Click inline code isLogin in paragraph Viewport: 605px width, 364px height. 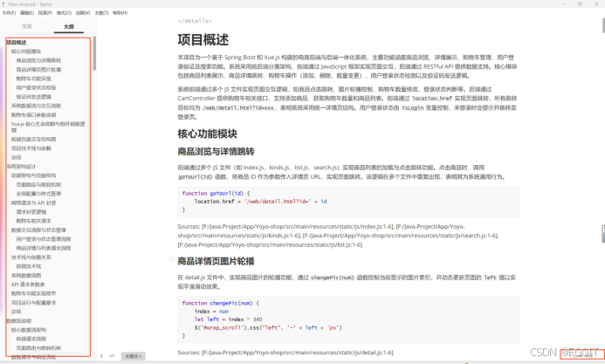tap(412, 108)
